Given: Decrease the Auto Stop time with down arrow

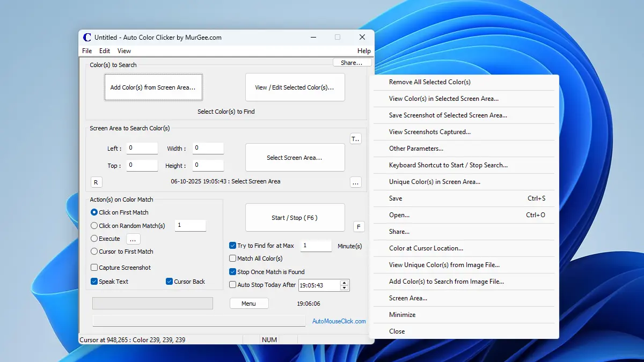Looking at the screenshot, I should pyautogui.click(x=344, y=288).
